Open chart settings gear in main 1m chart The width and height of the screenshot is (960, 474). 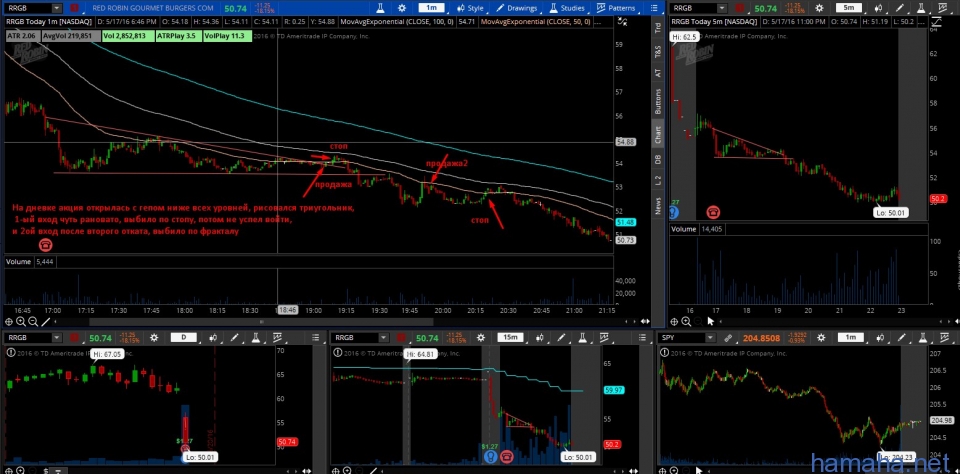pyautogui.click(x=402, y=8)
